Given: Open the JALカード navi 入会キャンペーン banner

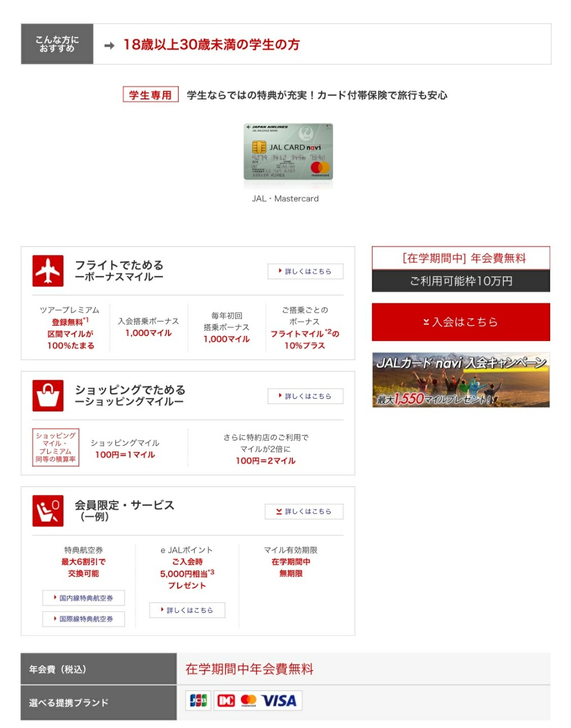Looking at the screenshot, I should pyautogui.click(x=461, y=380).
